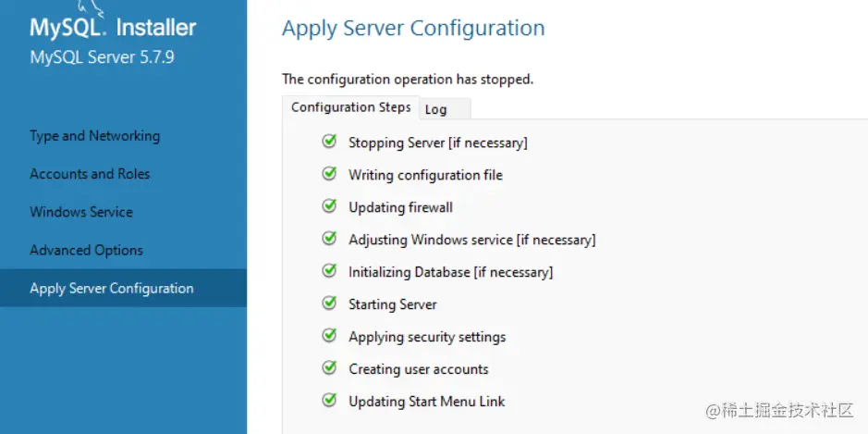Image resolution: width=868 pixels, height=434 pixels.
Task: Click 'Adjusting Windows service [if necessary]' text
Action: [472, 240]
